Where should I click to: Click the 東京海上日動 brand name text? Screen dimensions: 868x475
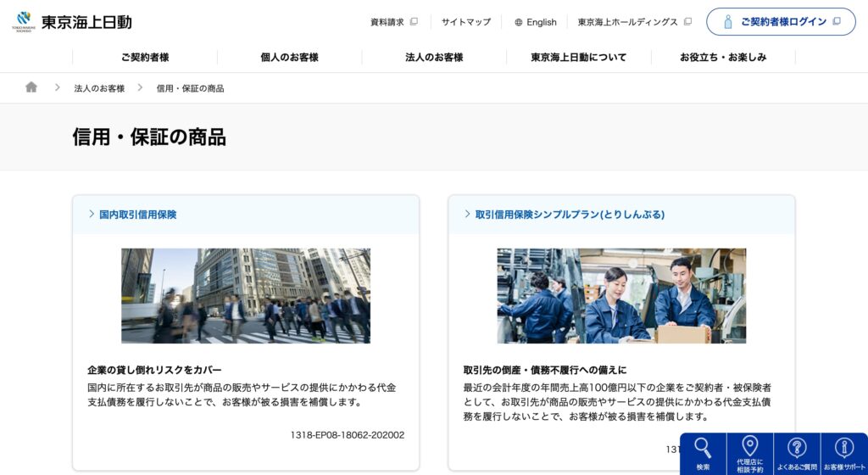pyautogui.click(x=86, y=22)
